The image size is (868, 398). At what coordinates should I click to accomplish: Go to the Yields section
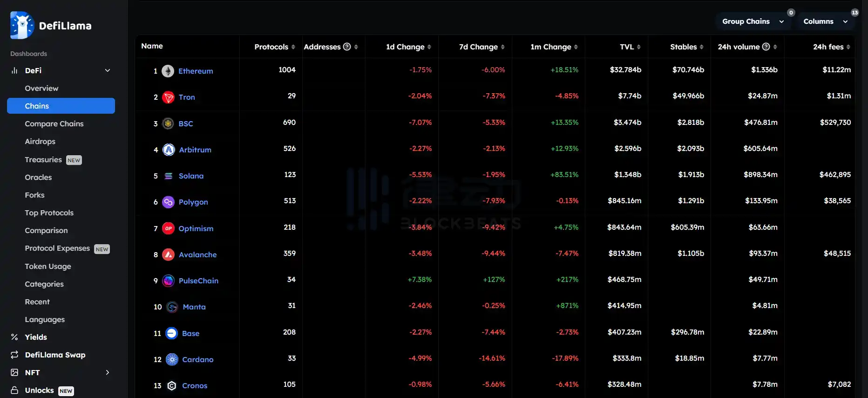tap(36, 337)
